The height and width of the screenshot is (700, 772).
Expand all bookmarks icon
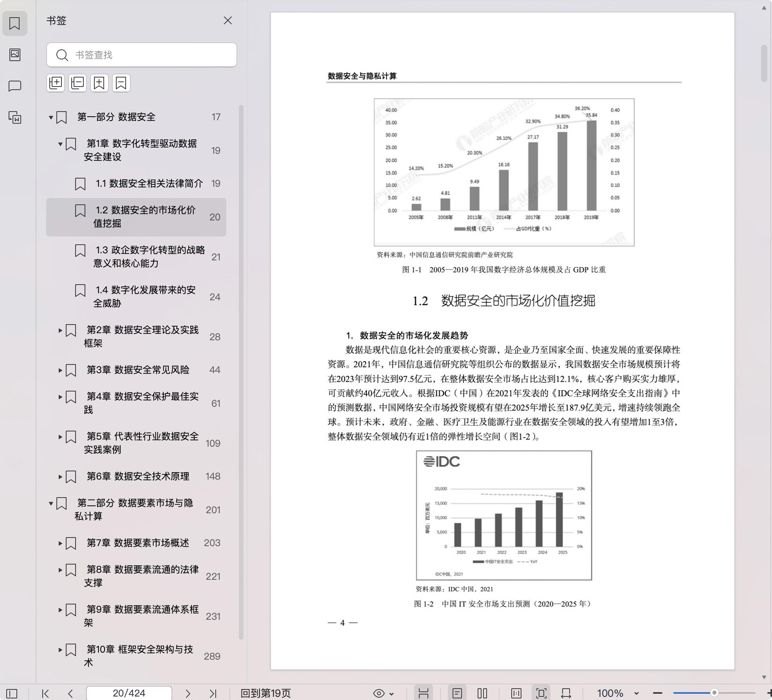point(56,83)
